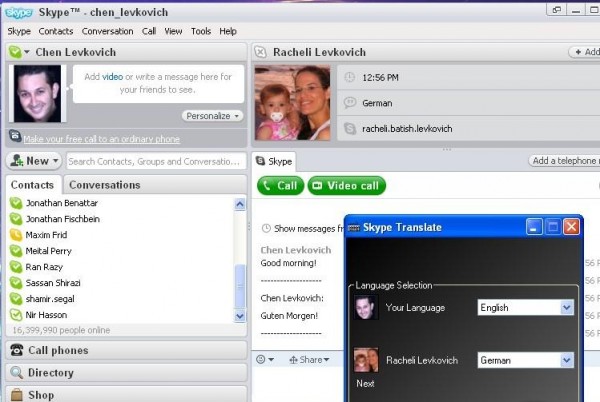600x402 pixels.
Task: Focus the Search Contacts, Groups field
Action: click(156, 161)
